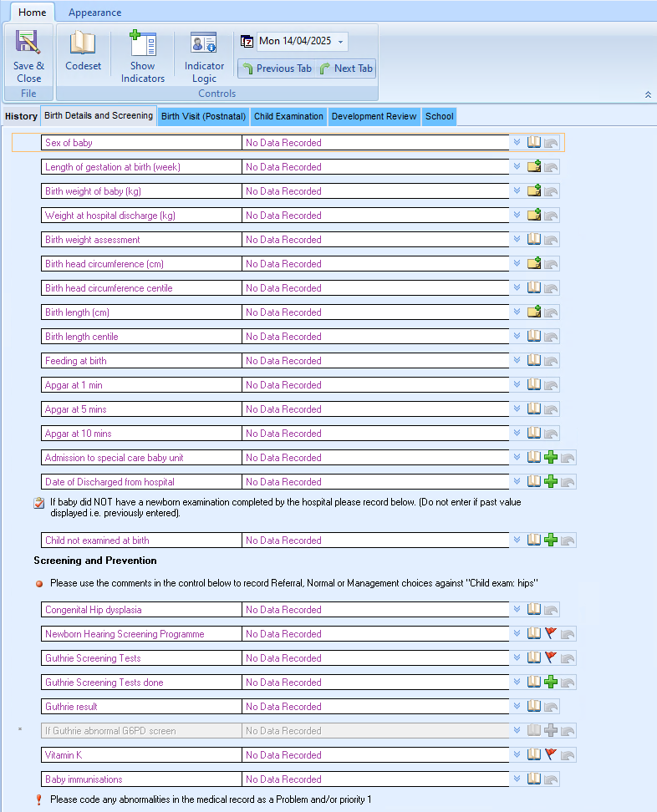Expand Congenital Hip dysplasia chevron
Image resolution: width=657 pixels, height=812 pixels.
click(517, 609)
